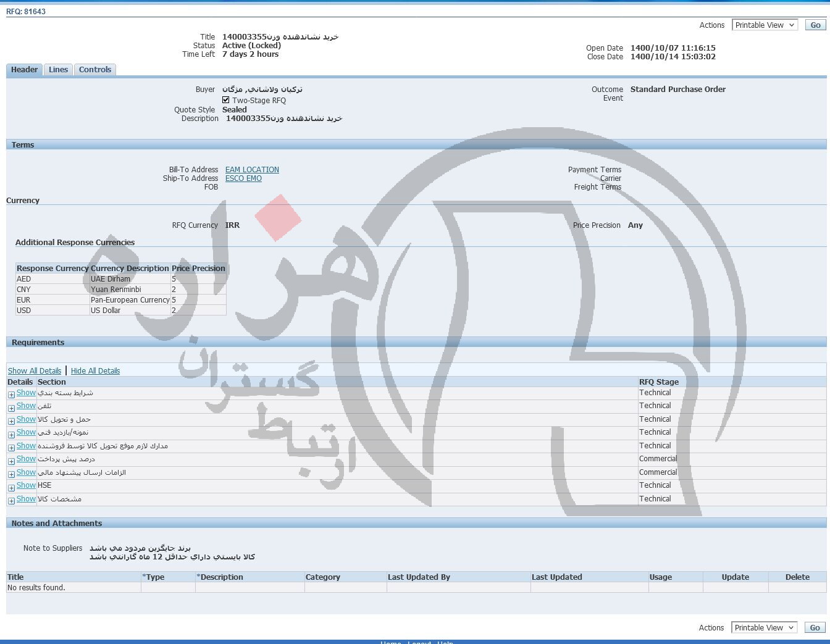830x644 pixels.
Task: Click the Show All Details link
Action: (x=35, y=371)
